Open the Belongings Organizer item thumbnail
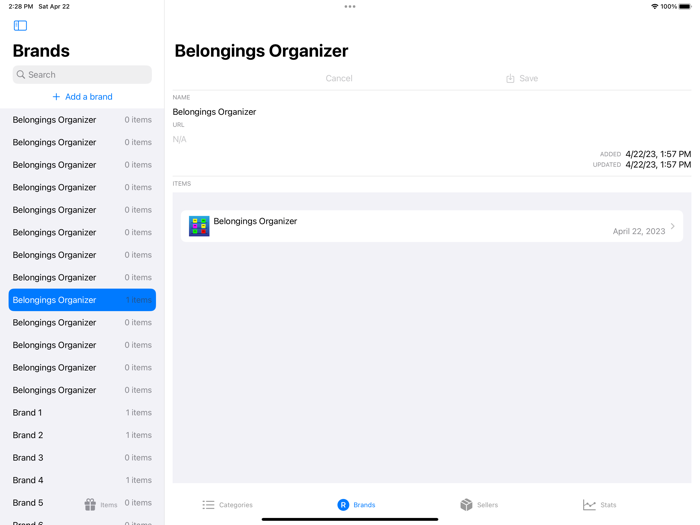Viewport: 700px width, 525px height. pos(199,226)
